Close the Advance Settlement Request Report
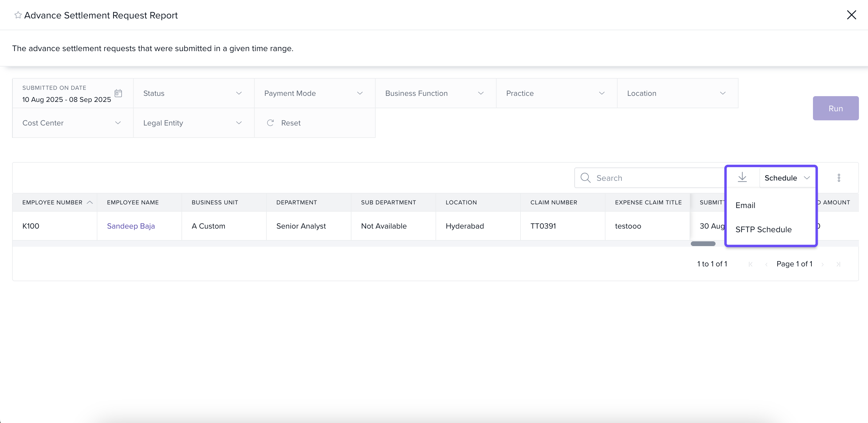Screen dimensions: 868x423 coord(851,15)
